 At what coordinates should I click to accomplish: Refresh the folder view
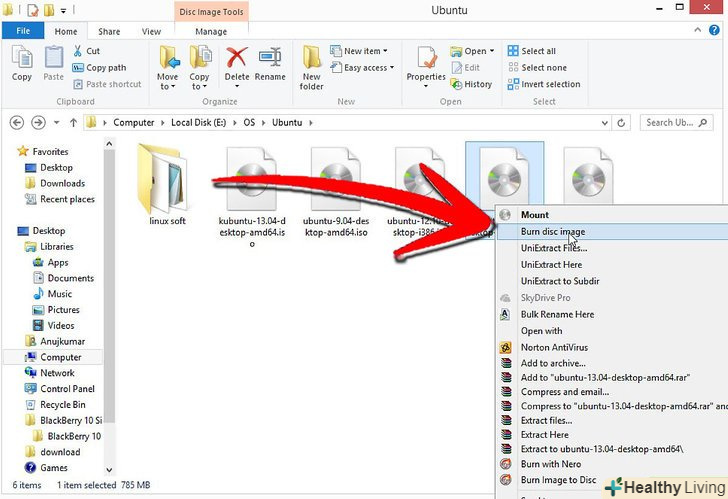pyautogui.click(x=621, y=123)
